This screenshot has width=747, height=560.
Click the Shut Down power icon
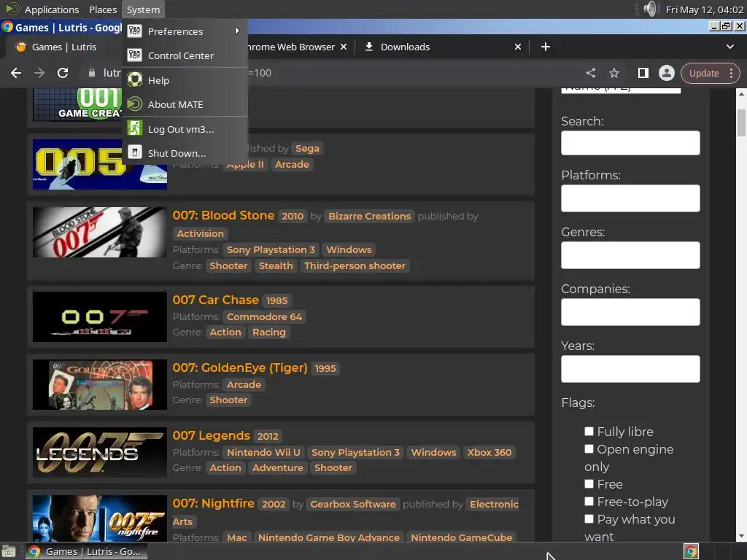pos(135,152)
